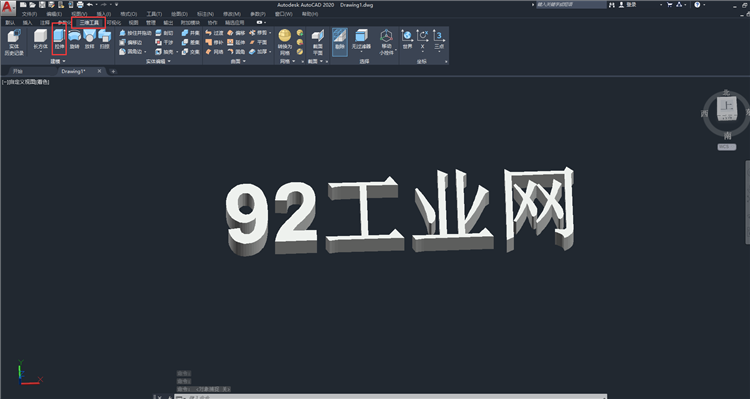Switch to the 三维工具 ribbon tab
Screen dimensions: 750x399
89,22
